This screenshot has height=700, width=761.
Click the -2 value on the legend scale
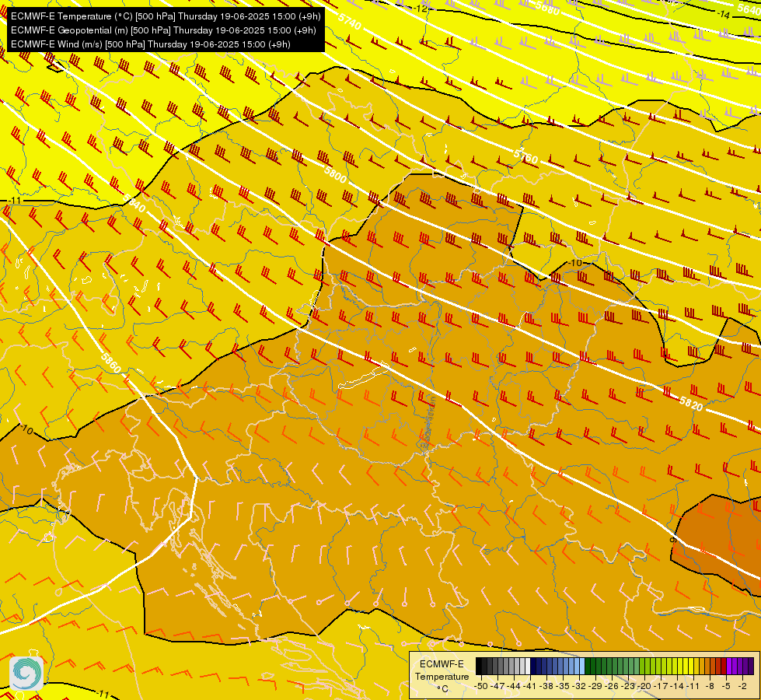point(742,686)
